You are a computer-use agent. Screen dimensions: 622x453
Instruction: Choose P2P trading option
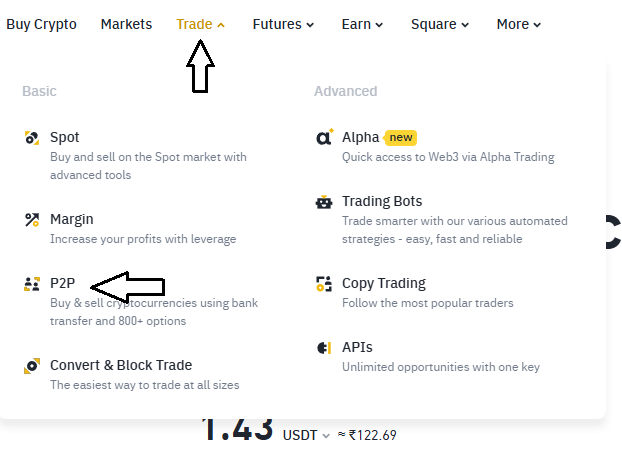[x=62, y=283]
